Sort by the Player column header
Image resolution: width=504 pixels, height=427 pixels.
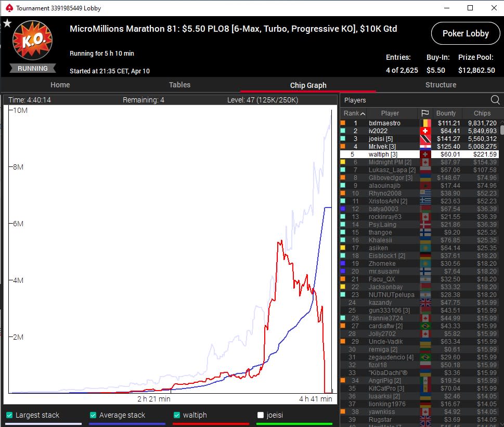(x=390, y=113)
